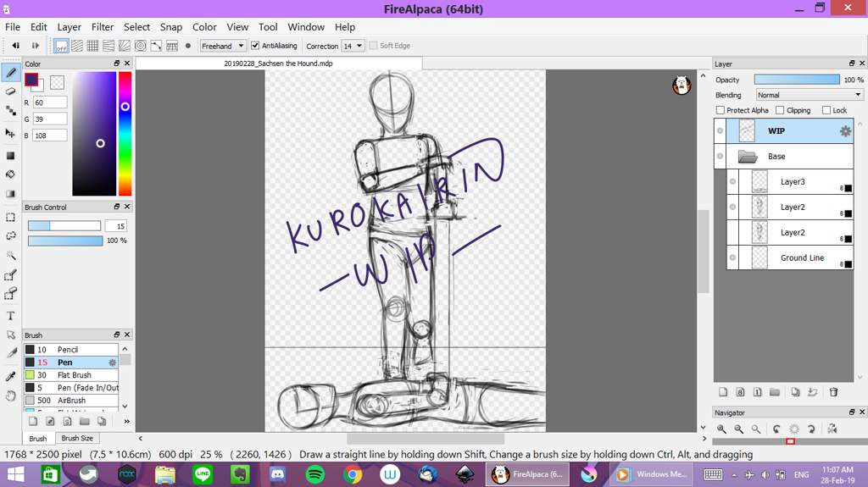Image resolution: width=868 pixels, height=487 pixels.
Task: Switch to the Brush Size tab
Action: click(x=77, y=439)
